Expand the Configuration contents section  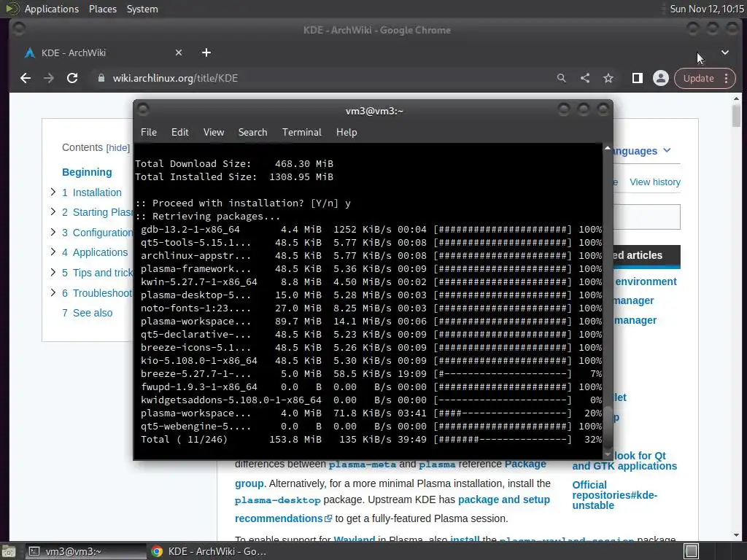point(53,233)
